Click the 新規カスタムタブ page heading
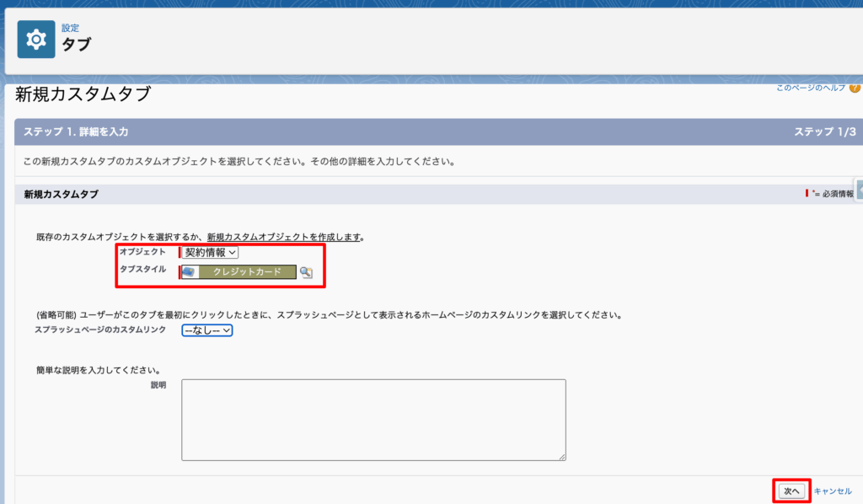Image resolution: width=863 pixels, height=504 pixels. coord(83,94)
